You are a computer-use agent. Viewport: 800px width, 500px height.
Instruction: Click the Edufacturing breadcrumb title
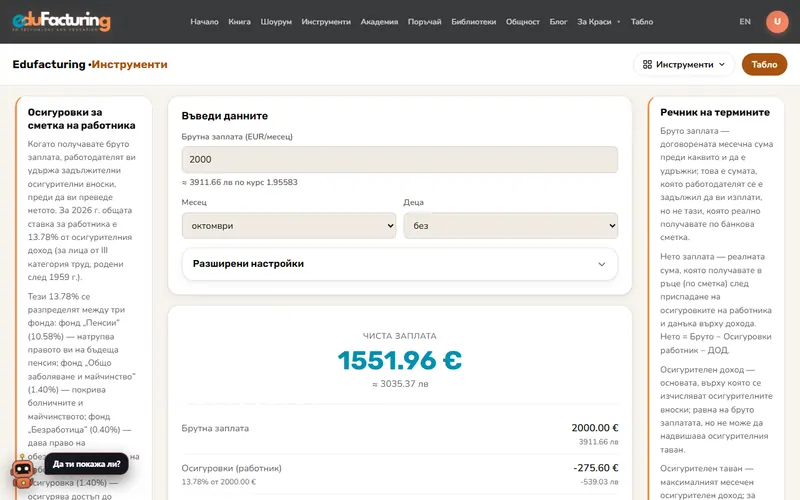pos(49,64)
